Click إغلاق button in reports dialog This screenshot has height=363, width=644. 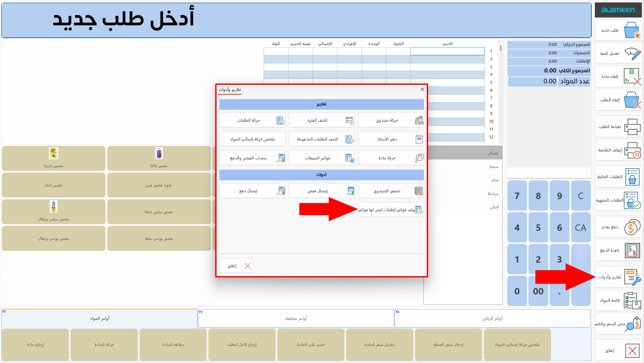(x=236, y=266)
